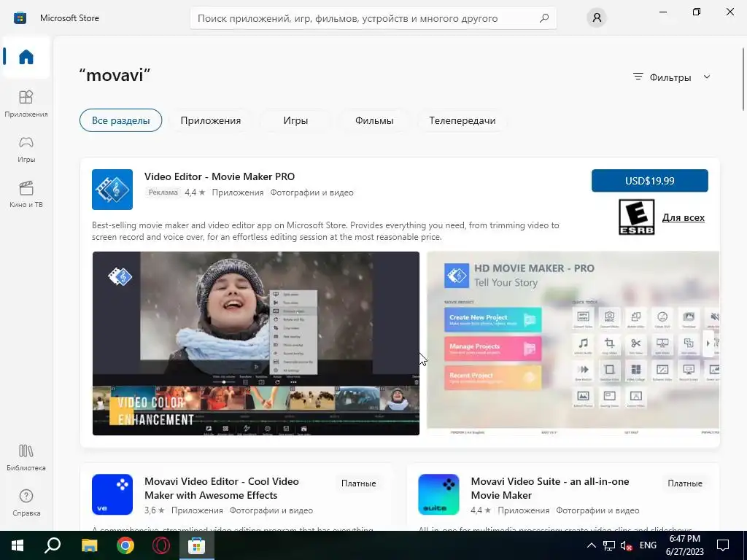747x560 pixels.
Task: Expand the Фильтры dropdown
Action: coord(672,77)
